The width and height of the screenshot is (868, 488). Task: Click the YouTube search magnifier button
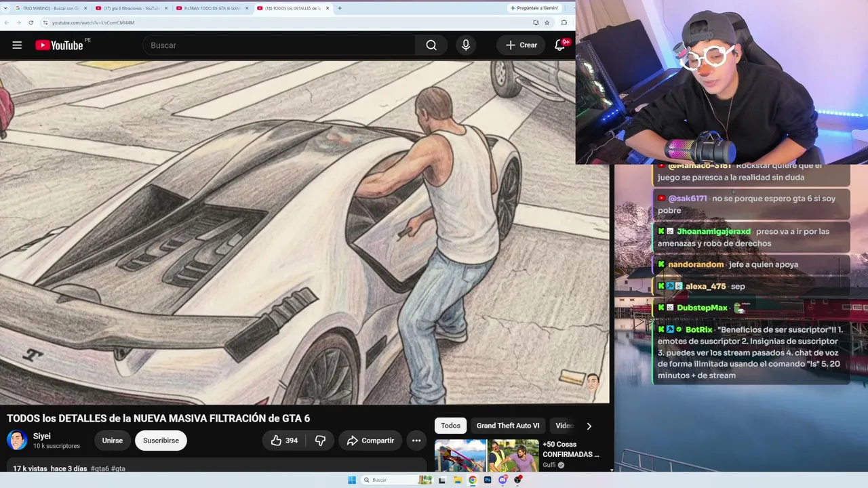point(431,45)
